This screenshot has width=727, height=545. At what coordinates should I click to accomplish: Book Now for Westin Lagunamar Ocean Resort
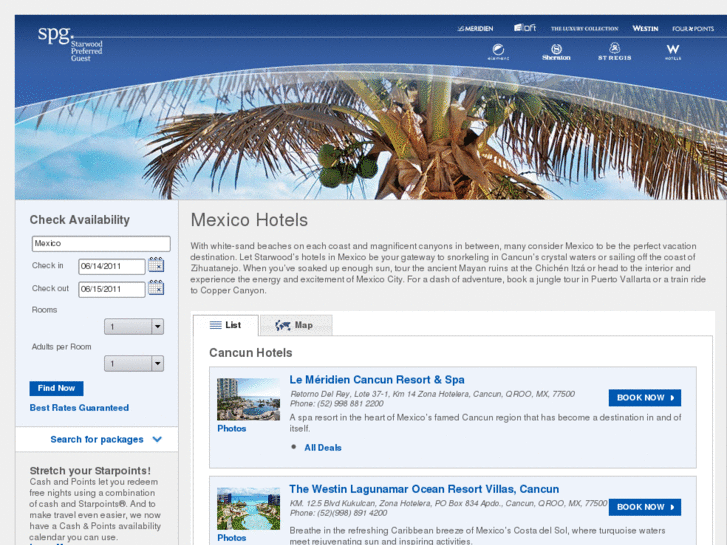pyautogui.click(x=645, y=507)
